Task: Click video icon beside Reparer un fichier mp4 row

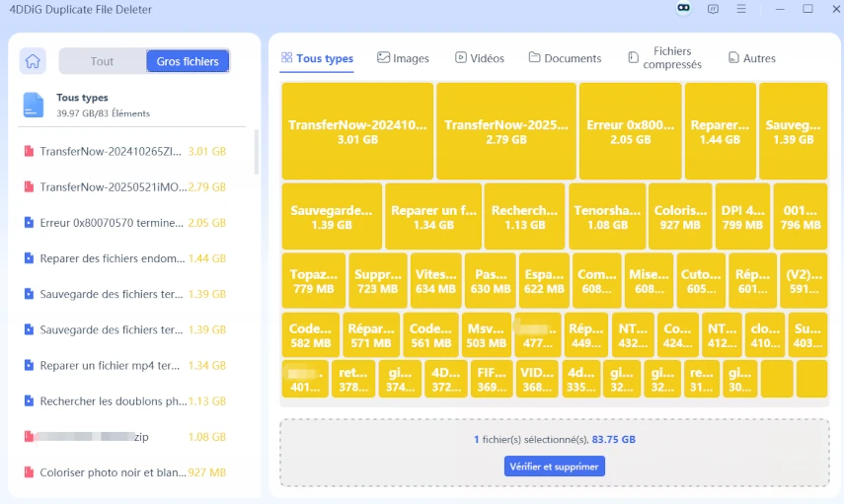Action: (29, 365)
